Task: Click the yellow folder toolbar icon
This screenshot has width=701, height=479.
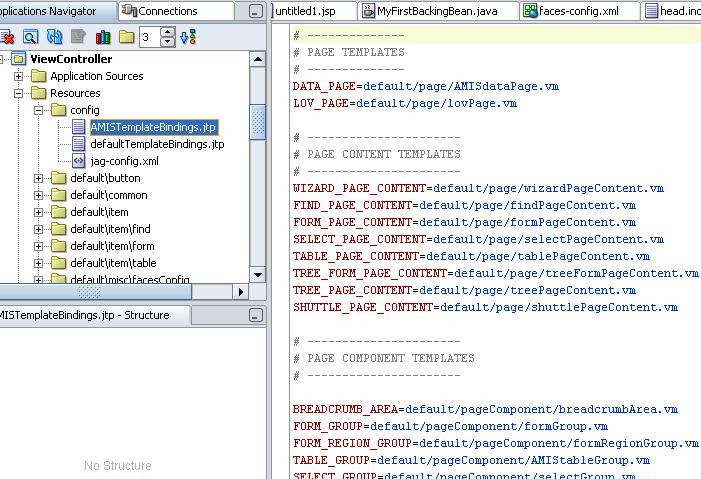Action: click(x=127, y=37)
